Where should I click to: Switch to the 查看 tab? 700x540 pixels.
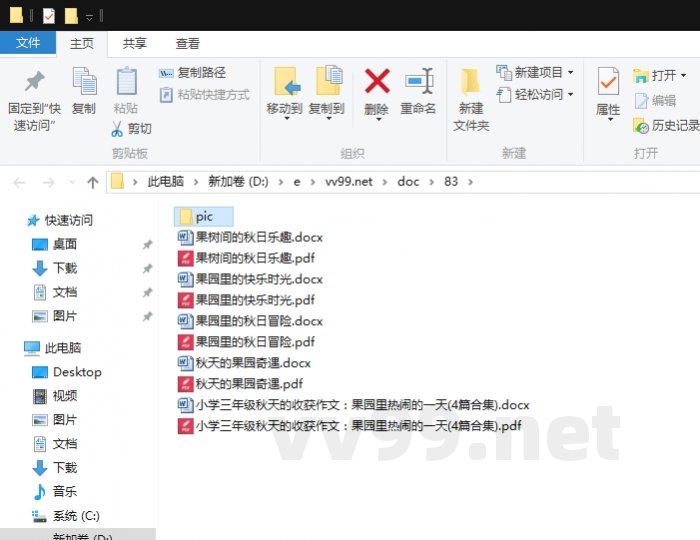click(187, 43)
